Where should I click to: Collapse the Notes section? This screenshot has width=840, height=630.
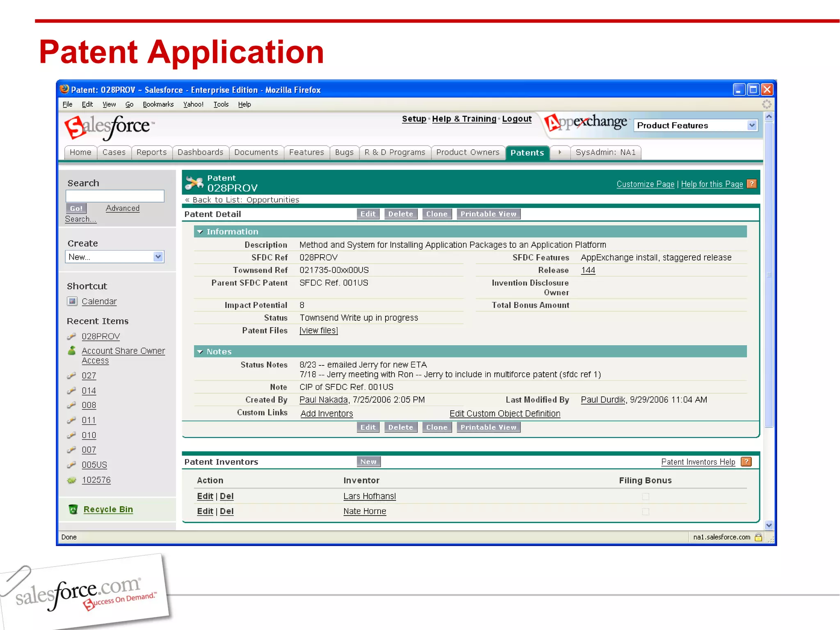coord(200,352)
